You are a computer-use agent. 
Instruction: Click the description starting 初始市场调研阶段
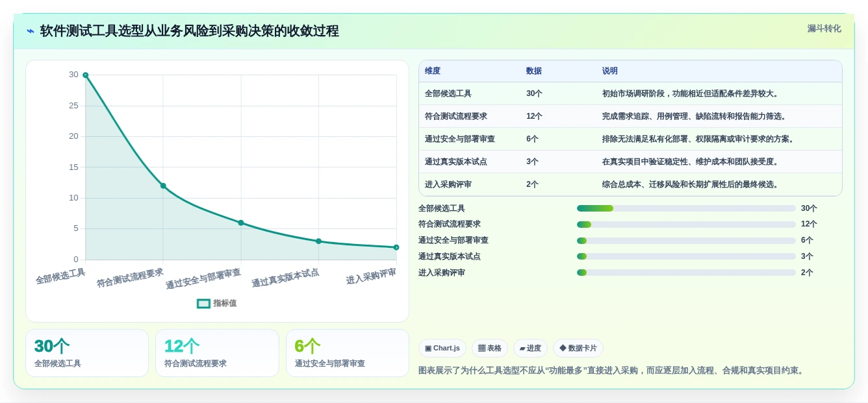click(x=691, y=93)
